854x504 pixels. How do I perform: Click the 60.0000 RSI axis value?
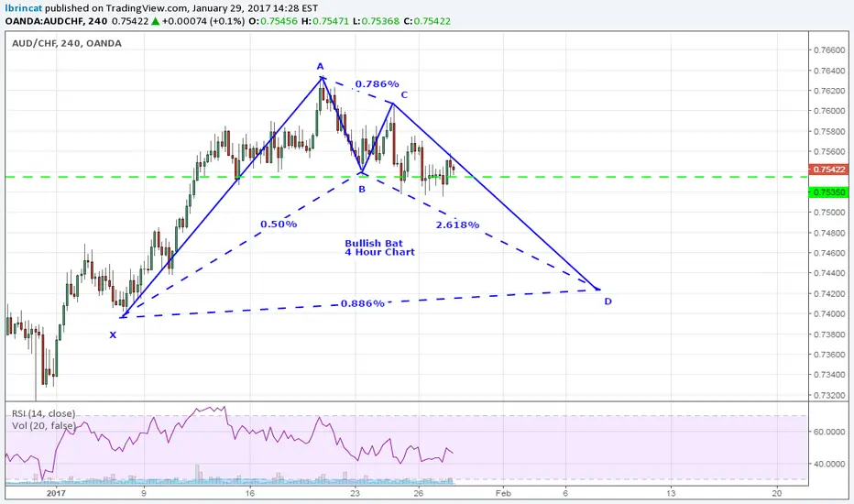pos(829,432)
